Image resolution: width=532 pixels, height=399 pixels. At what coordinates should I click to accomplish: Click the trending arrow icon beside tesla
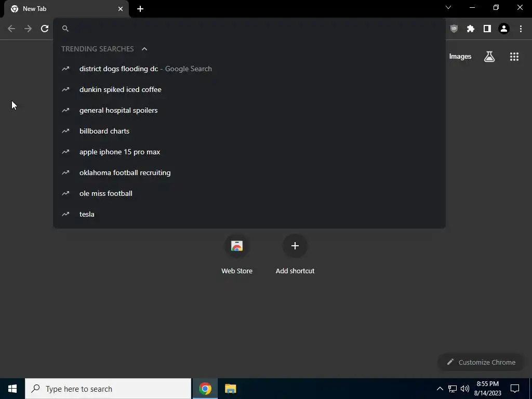pos(65,214)
